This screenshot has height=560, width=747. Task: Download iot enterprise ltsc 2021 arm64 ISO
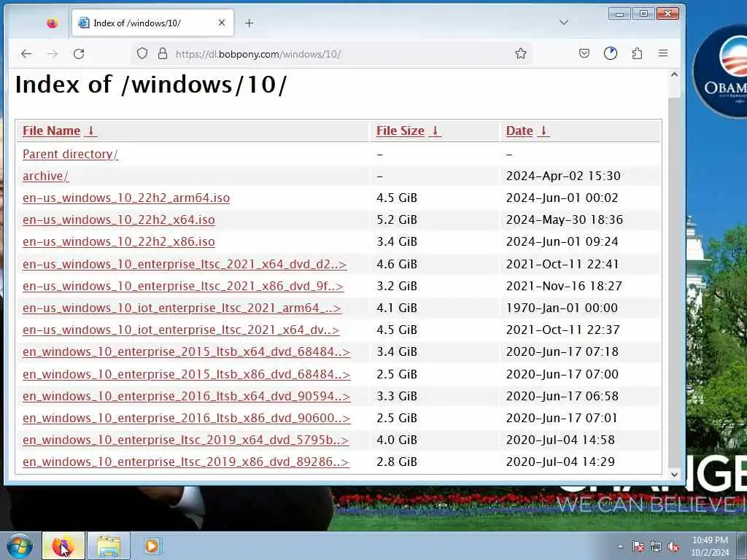182,308
